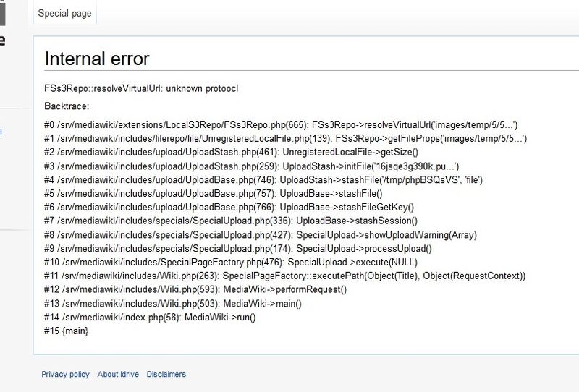This screenshot has width=579, height=392.
Task: Click the unknown protocol error message
Action: tap(141, 88)
